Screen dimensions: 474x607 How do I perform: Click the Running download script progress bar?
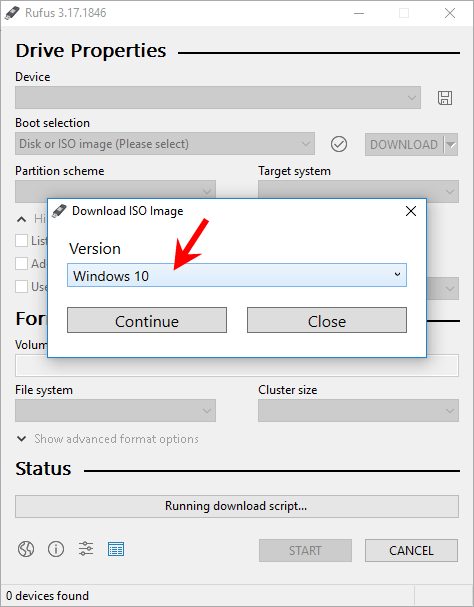tap(237, 506)
